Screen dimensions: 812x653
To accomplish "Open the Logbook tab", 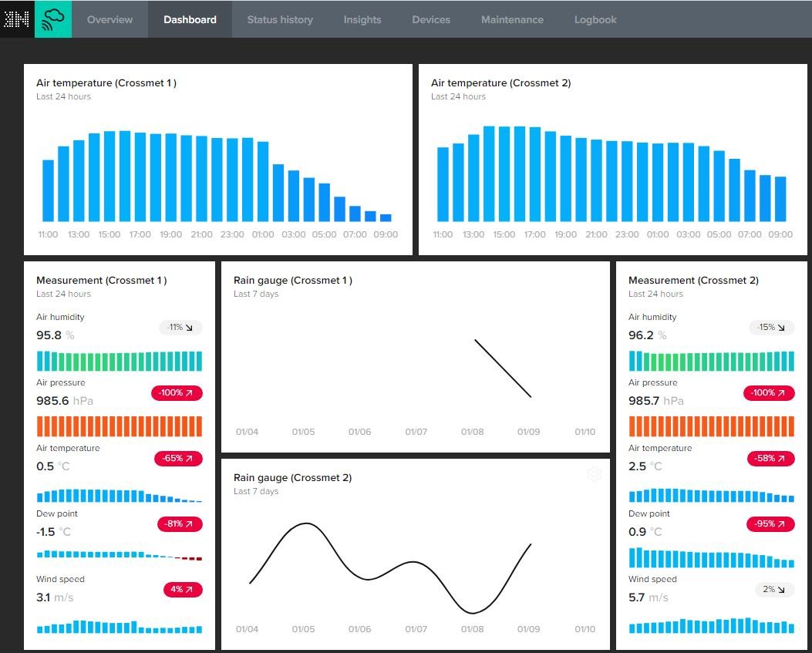I will coord(595,19).
